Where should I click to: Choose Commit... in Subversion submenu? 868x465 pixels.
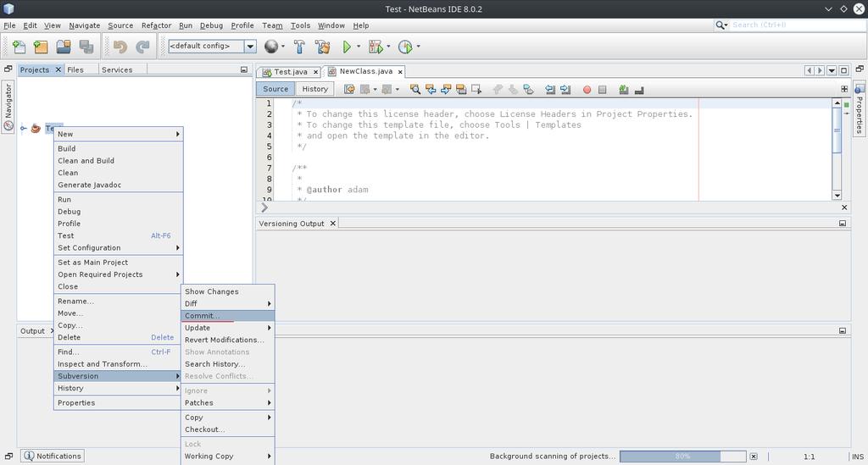click(x=227, y=316)
